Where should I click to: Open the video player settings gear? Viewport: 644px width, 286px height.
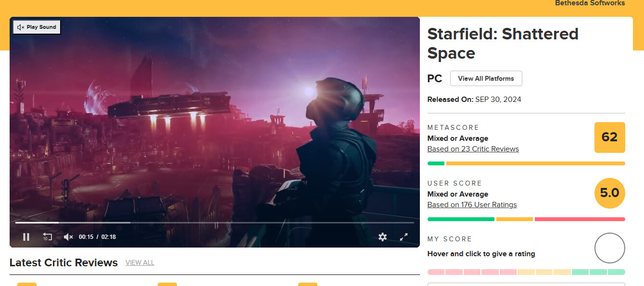[x=382, y=236]
